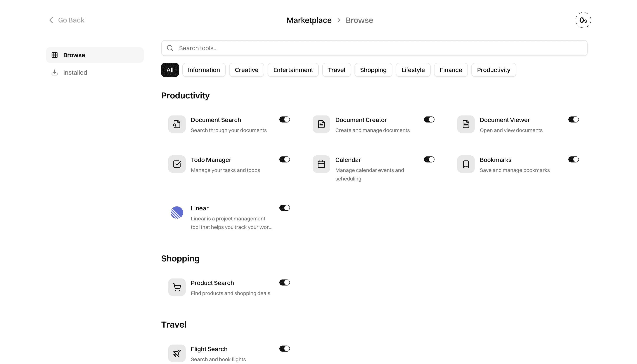Switch off the Bookmarks toggle
This screenshot has width=637, height=364.
click(573, 160)
